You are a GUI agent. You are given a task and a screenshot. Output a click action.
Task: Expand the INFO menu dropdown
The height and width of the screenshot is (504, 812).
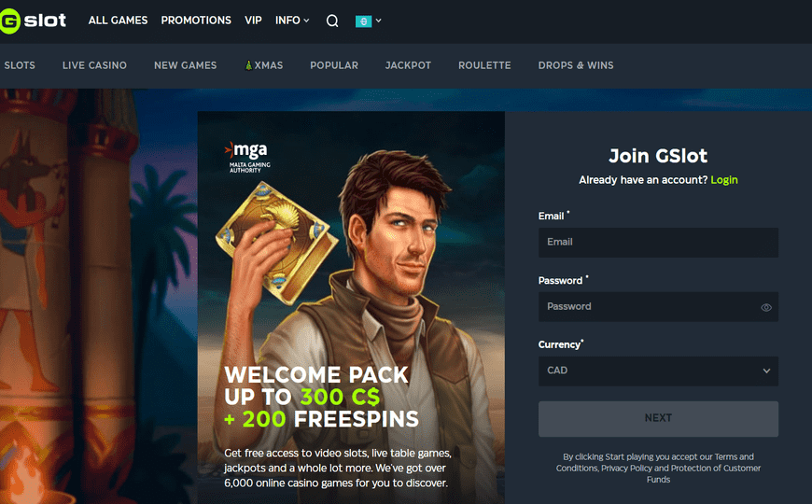pos(292,21)
